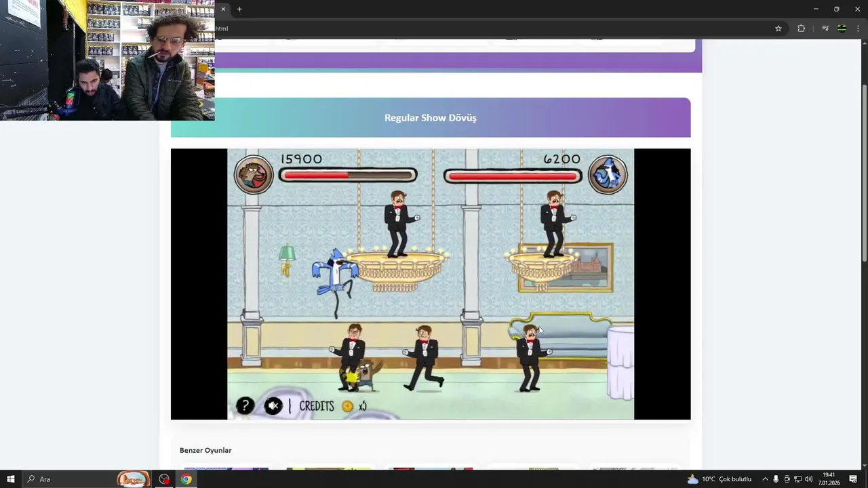868x488 pixels.
Task: Open the volume speaker tray icon
Action: click(808, 479)
